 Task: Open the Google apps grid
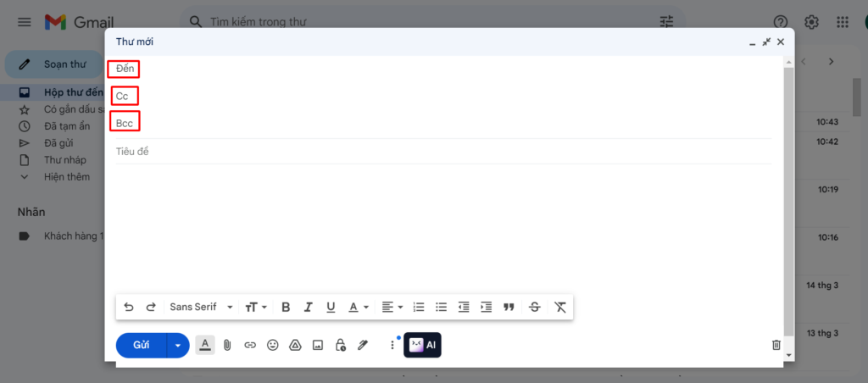point(843,22)
